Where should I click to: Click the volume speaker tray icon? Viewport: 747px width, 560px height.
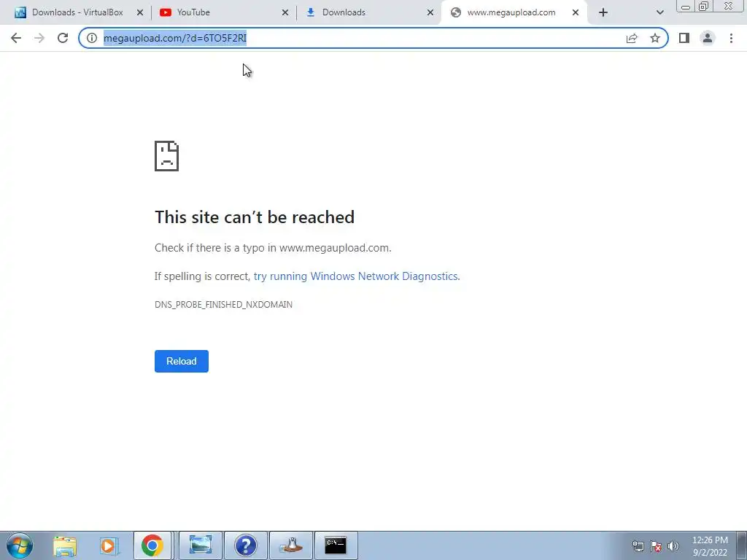pos(673,546)
